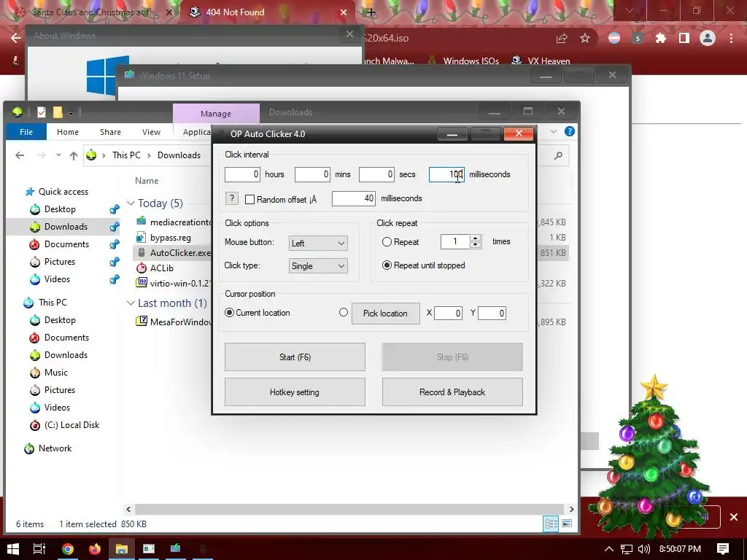The image size is (747, 560).
Task: Open the Mouse button dropdown
Action: tap(318, 244)
